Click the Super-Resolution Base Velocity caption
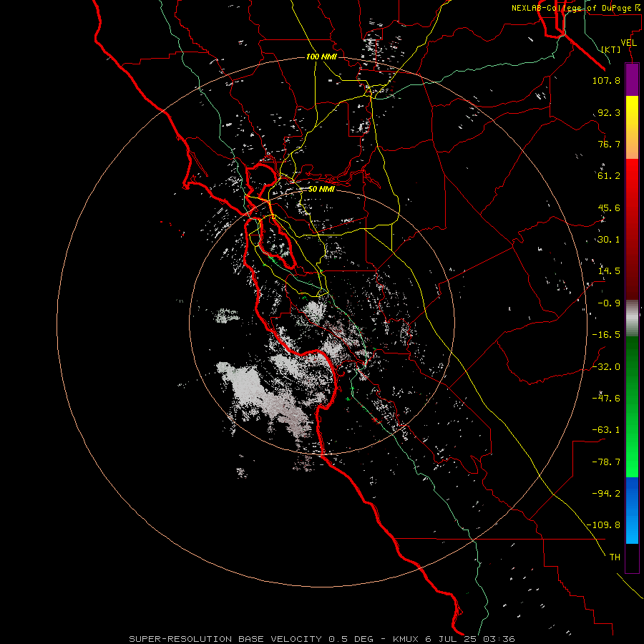 coord(322,639)
